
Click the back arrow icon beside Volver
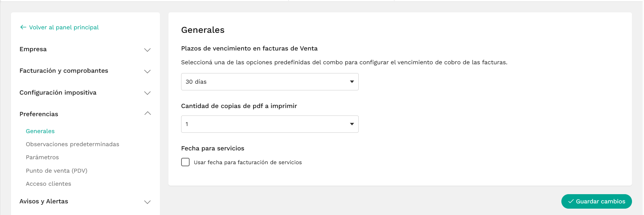23,27
